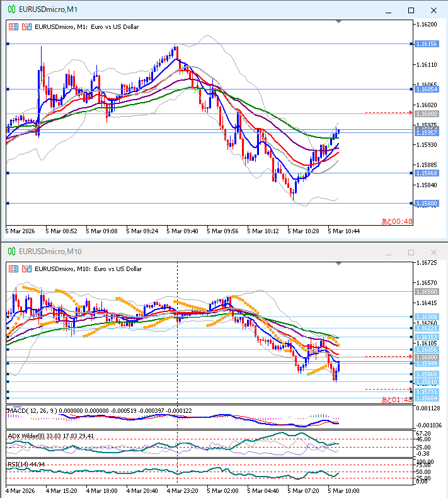448x498 pixels.
Task: Click the MACD(12, 26, 9) indicator label
Action: tap(32, 411)
